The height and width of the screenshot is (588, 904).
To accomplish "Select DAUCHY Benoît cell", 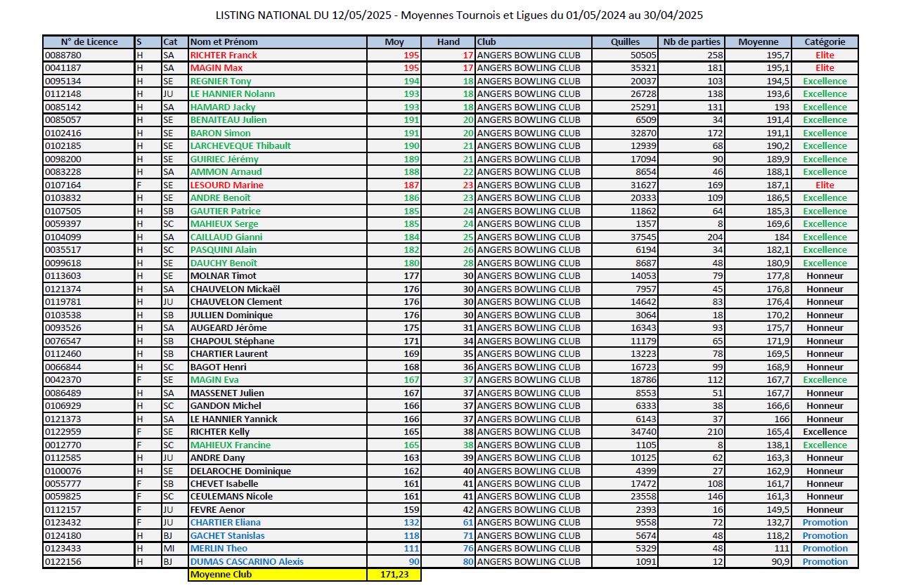I will [x=278, y=263].
